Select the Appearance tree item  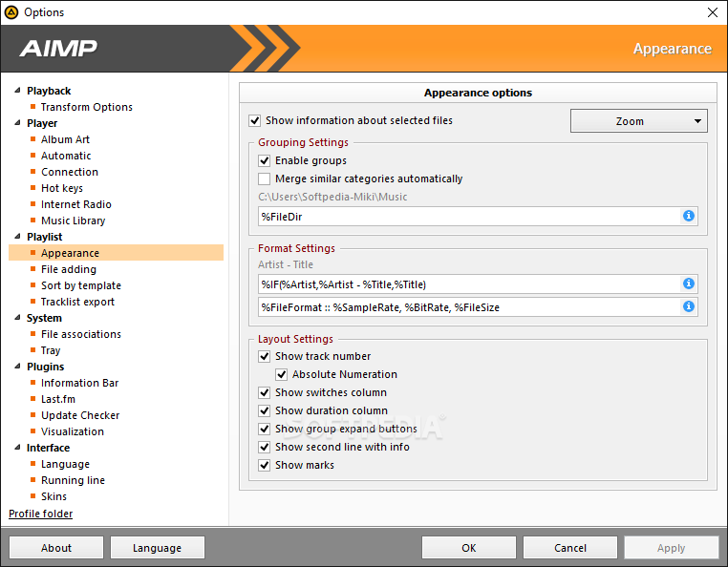coord(116,253)
